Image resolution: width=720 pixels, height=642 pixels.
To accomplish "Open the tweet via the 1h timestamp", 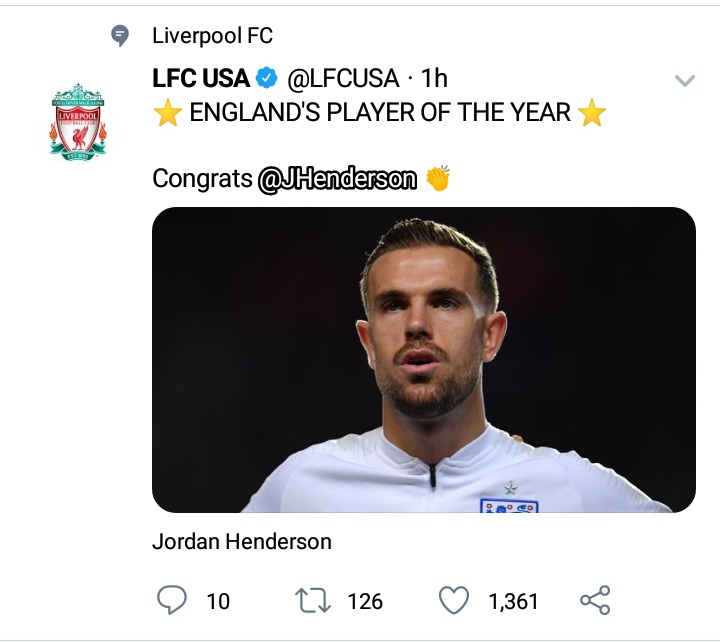I will tap(434, 77).
